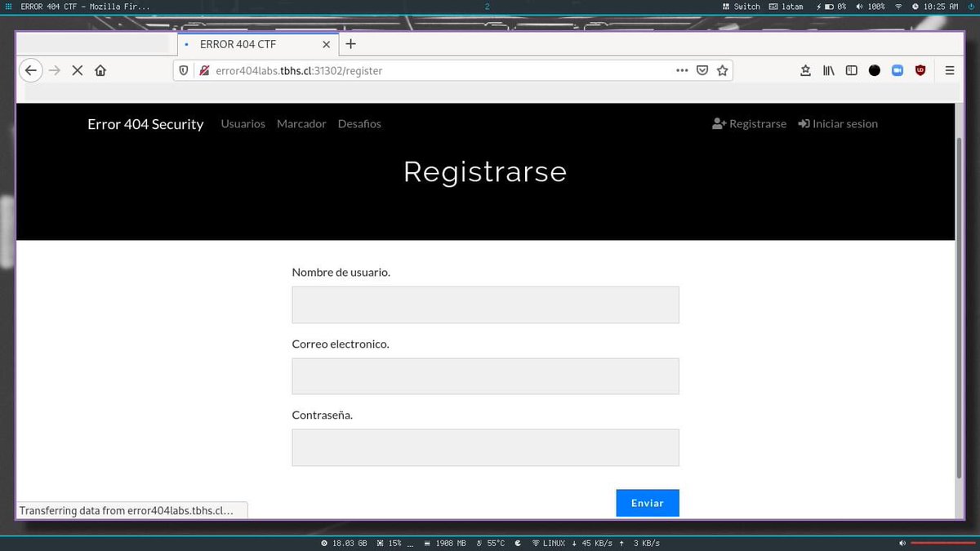Adjust the red volume slider bar

pos(942,543)
